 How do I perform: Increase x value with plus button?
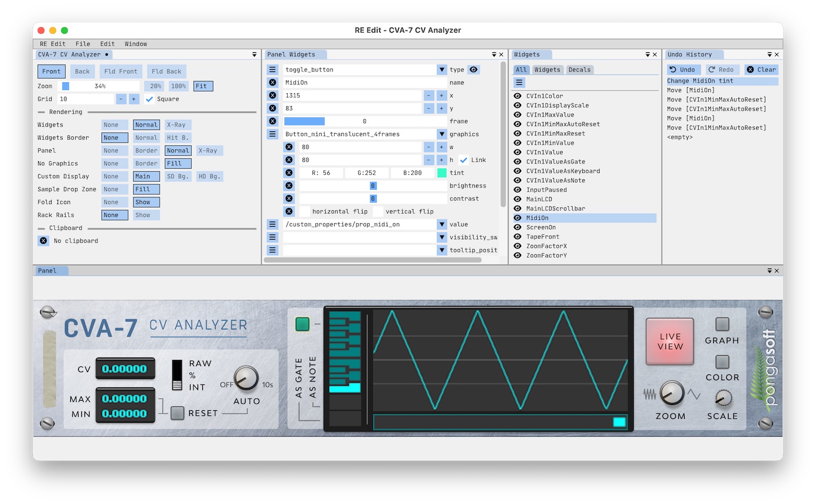pyautogui.click(x=441, y=96)
